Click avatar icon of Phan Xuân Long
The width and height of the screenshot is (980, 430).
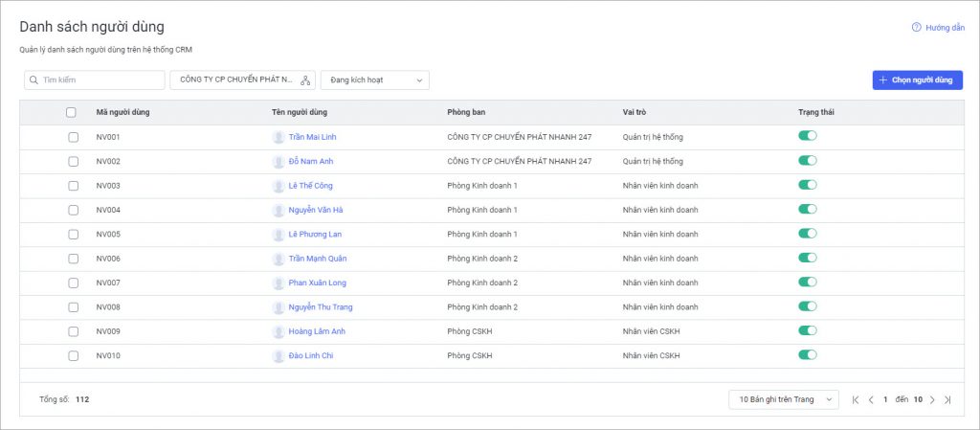tap(278, 283)
